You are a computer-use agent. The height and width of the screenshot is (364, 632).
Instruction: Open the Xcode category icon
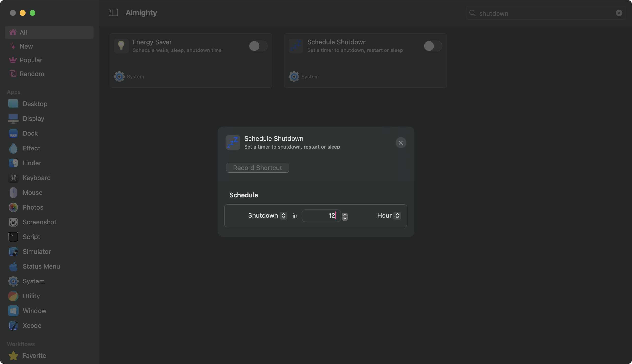[x=13, y=325]
